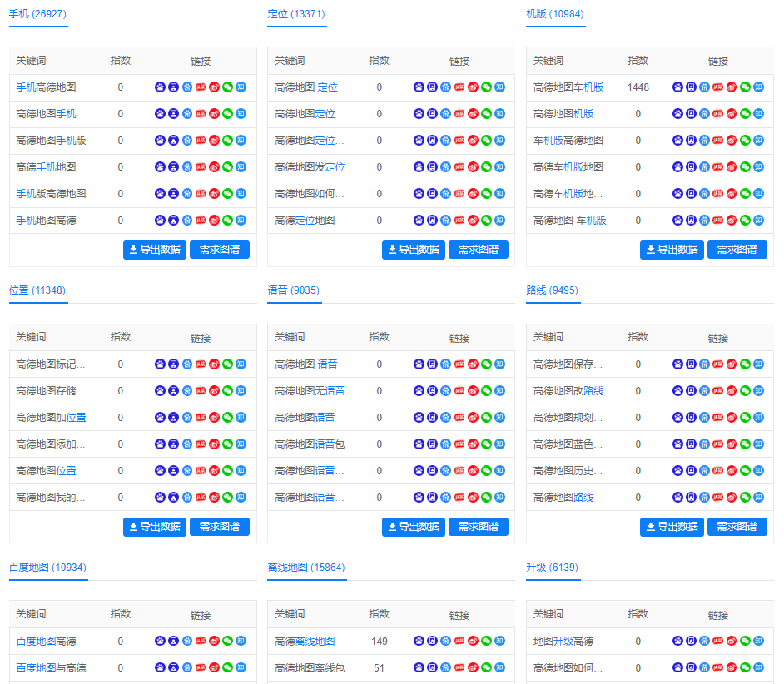The width and height of the screenshot is (784, 684).
Task: Click the Zhihu icon for 高德手机地图
Action: point(241,167)
